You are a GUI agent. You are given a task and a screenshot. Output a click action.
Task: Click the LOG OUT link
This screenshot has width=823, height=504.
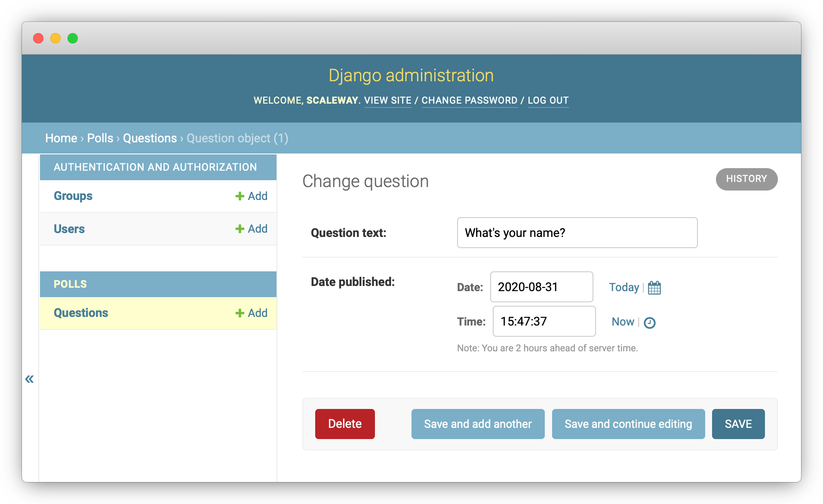pyautogui.click(x=548, y=101)
